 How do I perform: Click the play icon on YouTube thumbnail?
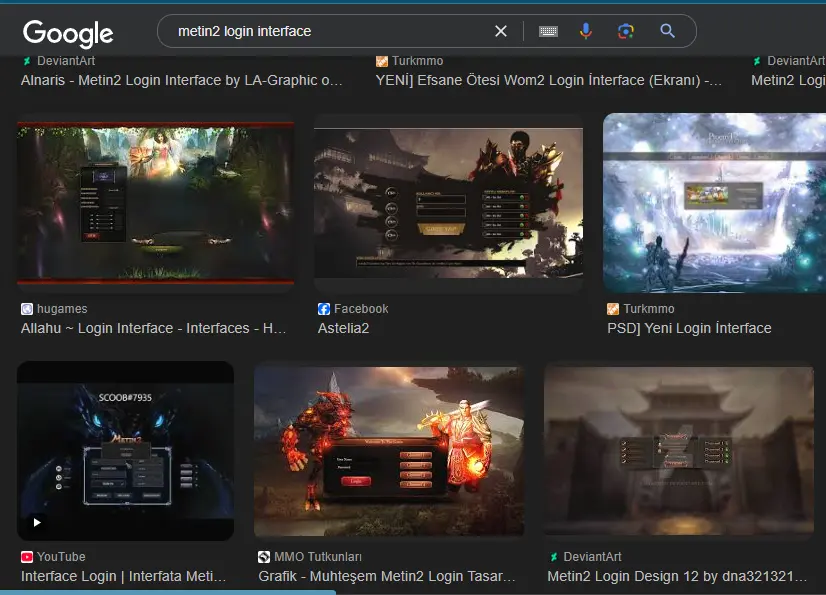point(37,523)
